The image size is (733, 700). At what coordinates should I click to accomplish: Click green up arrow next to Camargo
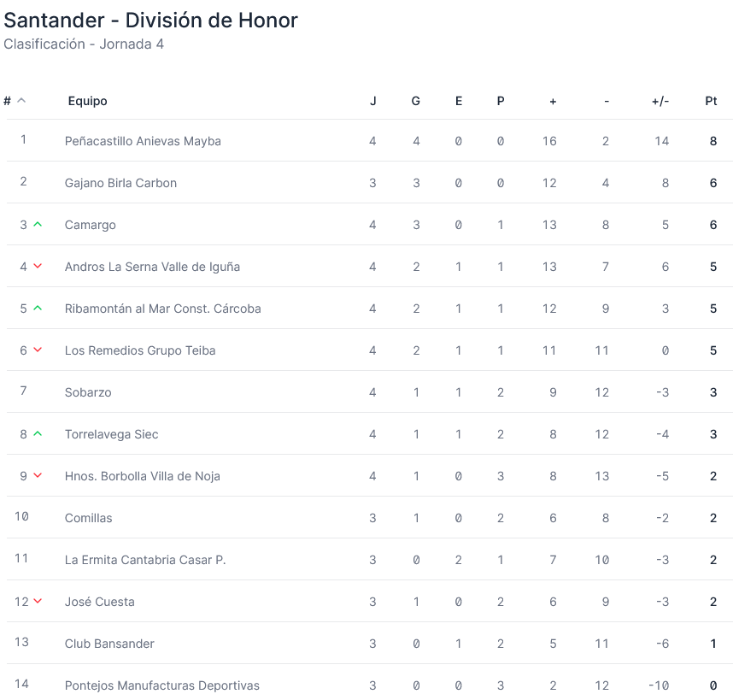(38, 225)
